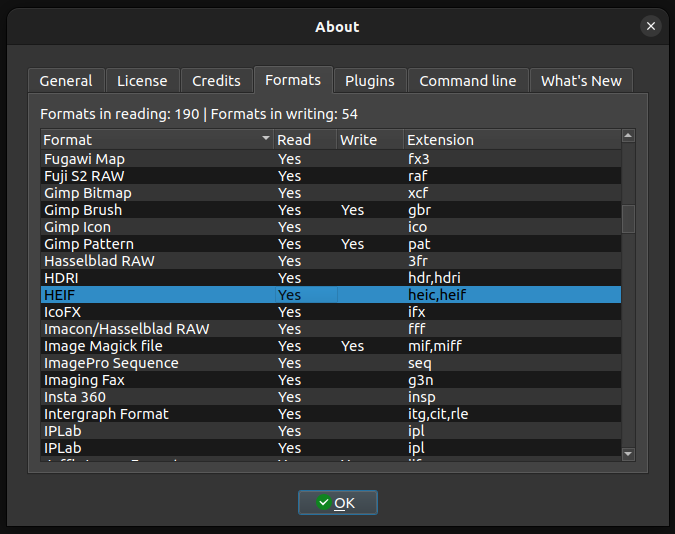Click the OK button
Screen dimensions: 675x534
(337, 502)
